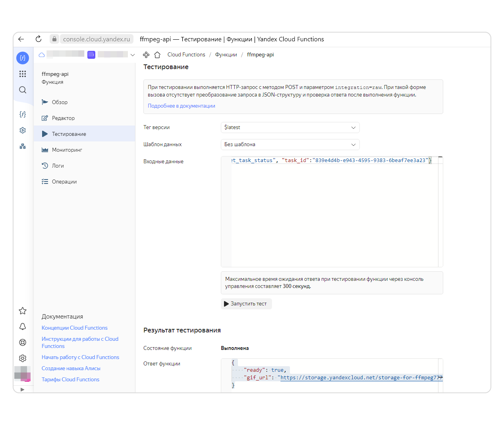Image resolution: width=504 pixels, height=425 pixels.
Task: Open Инструкции для работы с Cloud Functions
Action: click(80, 343)
